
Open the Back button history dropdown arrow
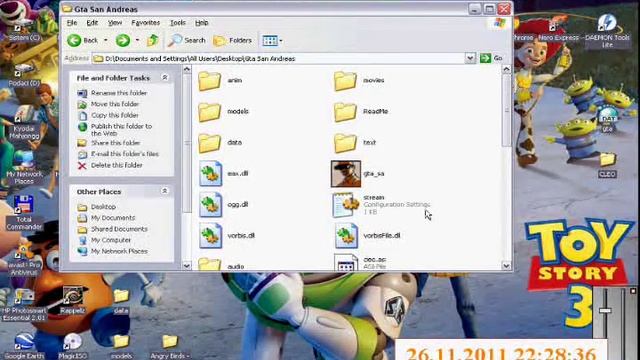click(x=106, y=40)
